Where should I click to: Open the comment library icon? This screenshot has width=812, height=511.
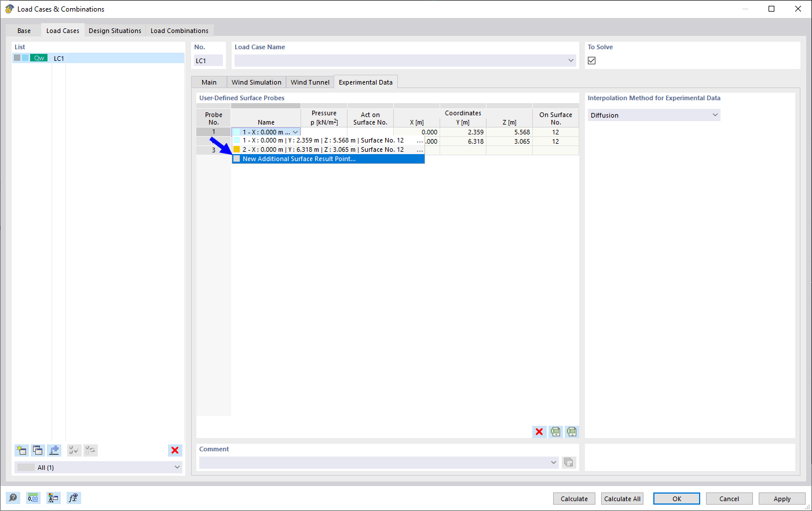(569, 462)
